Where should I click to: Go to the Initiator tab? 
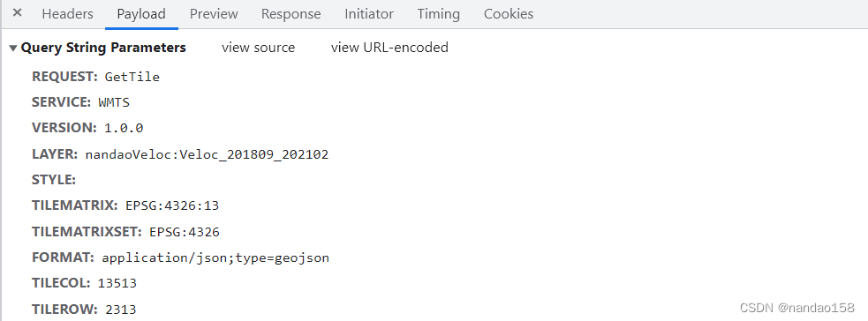pos(369,14)
